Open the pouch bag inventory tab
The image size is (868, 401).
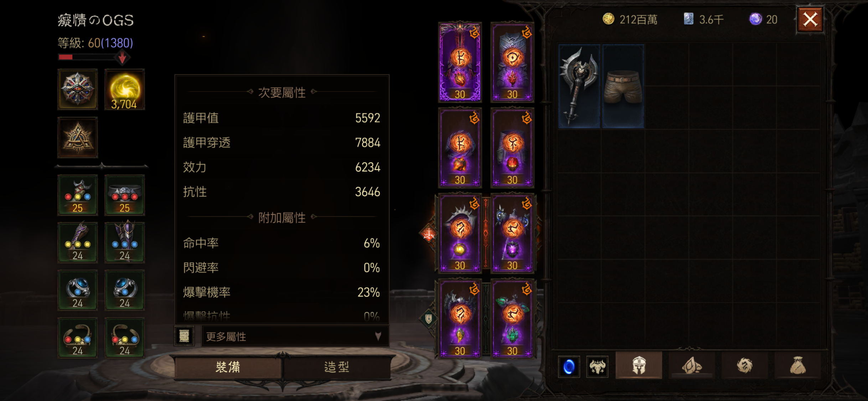[x=797, y=366]
